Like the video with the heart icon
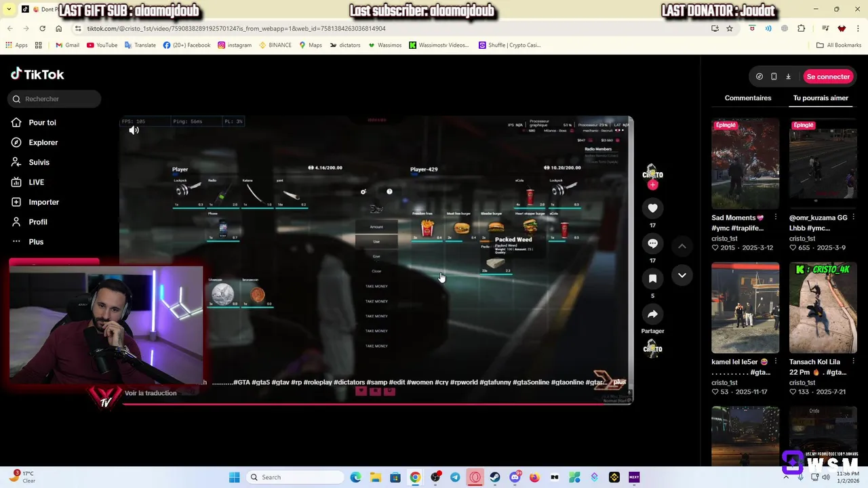 [x=652, y=208]
